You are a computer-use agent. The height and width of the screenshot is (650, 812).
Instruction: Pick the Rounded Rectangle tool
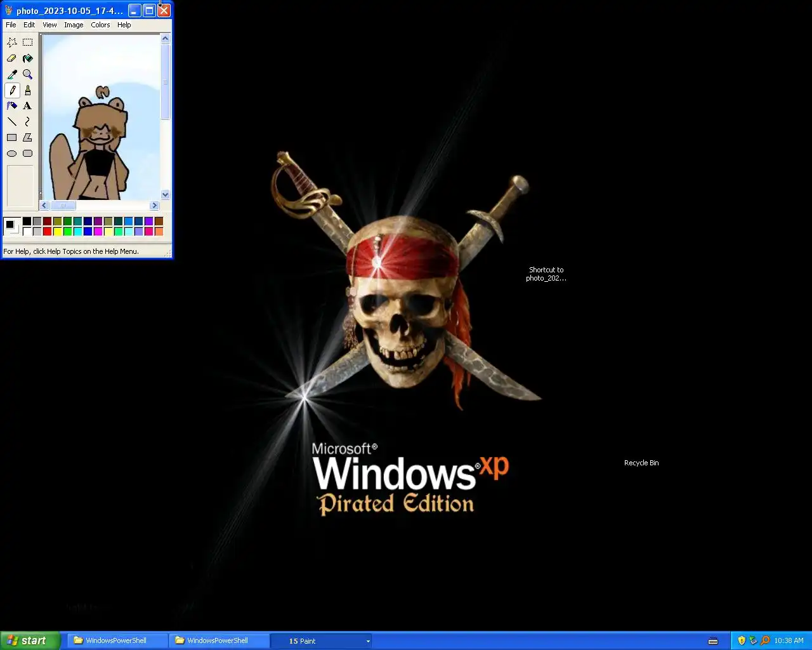[x=27, y=154]
